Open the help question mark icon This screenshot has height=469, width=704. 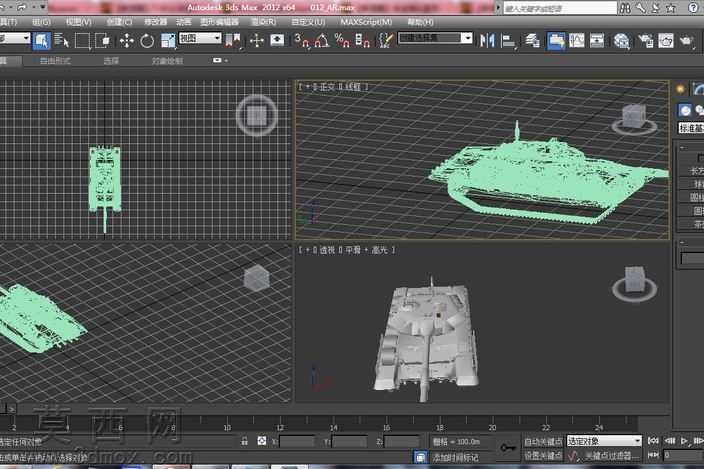[x=693, y=8]
